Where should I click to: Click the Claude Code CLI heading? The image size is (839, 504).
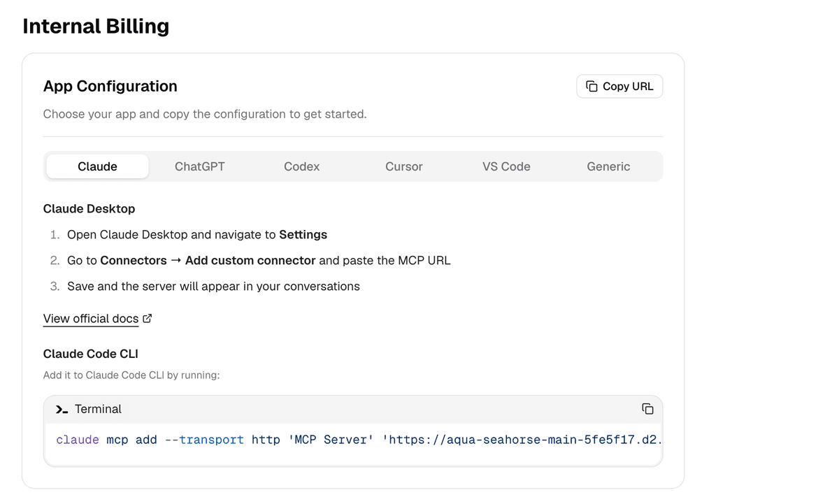coord(91,354)
